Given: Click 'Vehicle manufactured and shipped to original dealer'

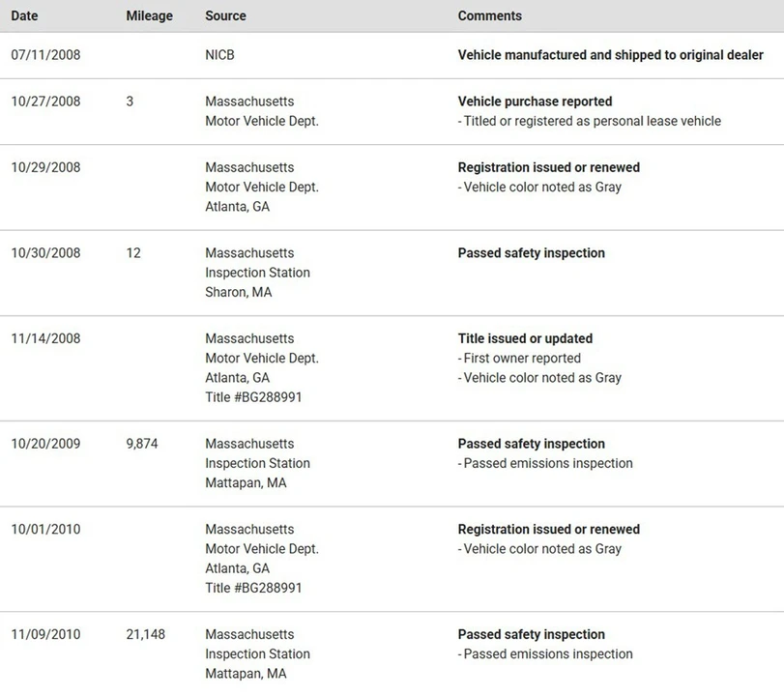Looking at the screenshot, I should tap(611, 55).
